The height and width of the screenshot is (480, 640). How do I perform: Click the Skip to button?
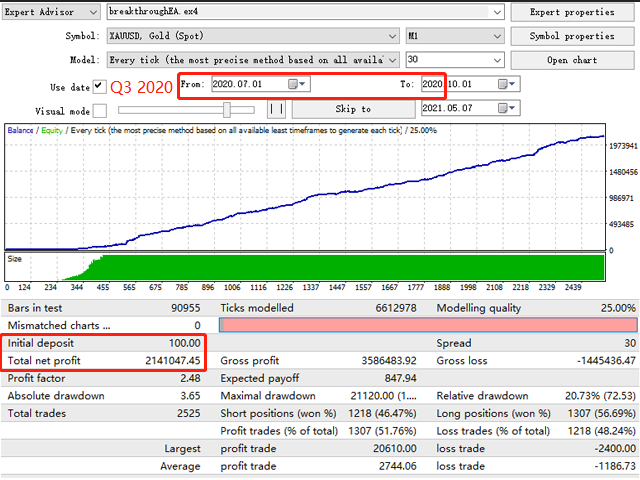coord(353,109)
